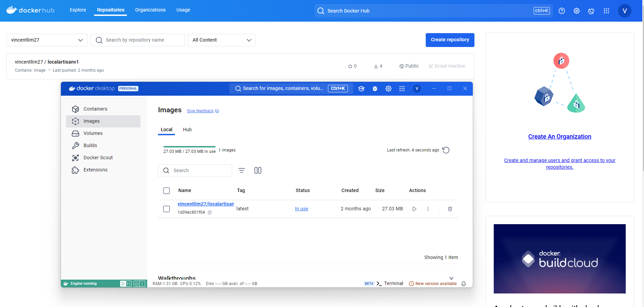The height and width of the screenshot is (307, 644).
Task: Open Builds in sidebar
Action: coord(103,145)
